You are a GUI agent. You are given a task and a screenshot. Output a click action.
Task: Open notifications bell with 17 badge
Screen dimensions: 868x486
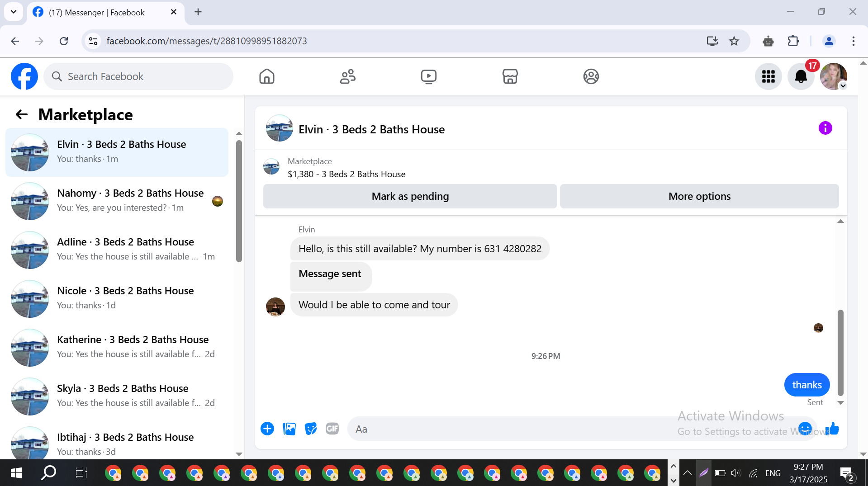801,76
